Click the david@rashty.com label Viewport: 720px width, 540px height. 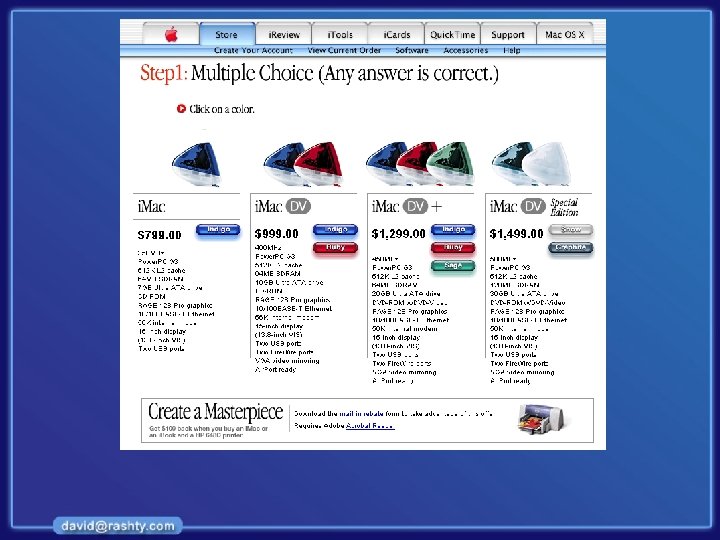click(x=118, y=526)
